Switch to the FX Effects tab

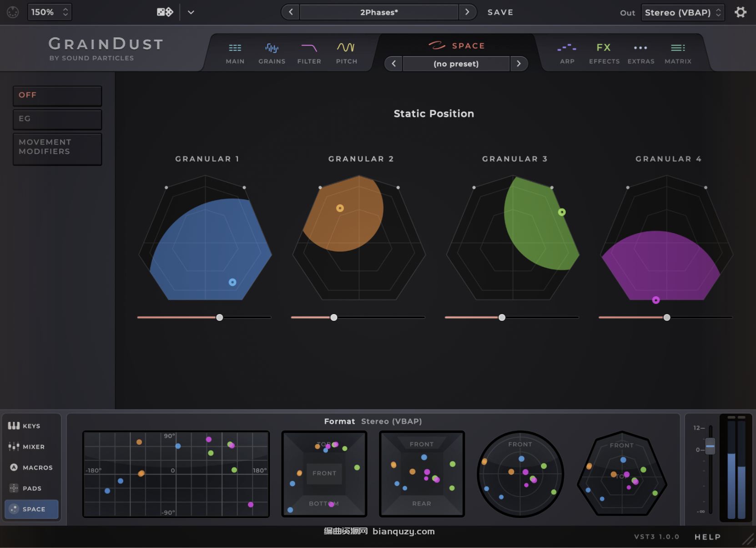604,53
